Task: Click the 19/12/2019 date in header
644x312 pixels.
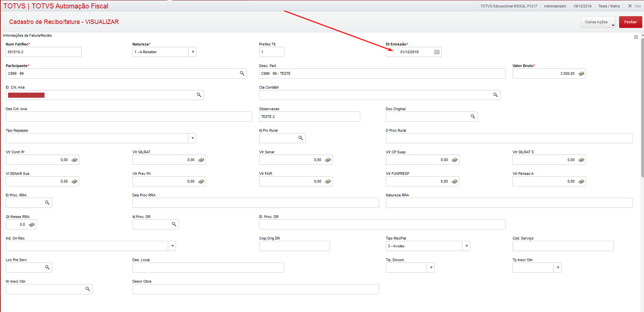Action: click(x=582, y=6)
